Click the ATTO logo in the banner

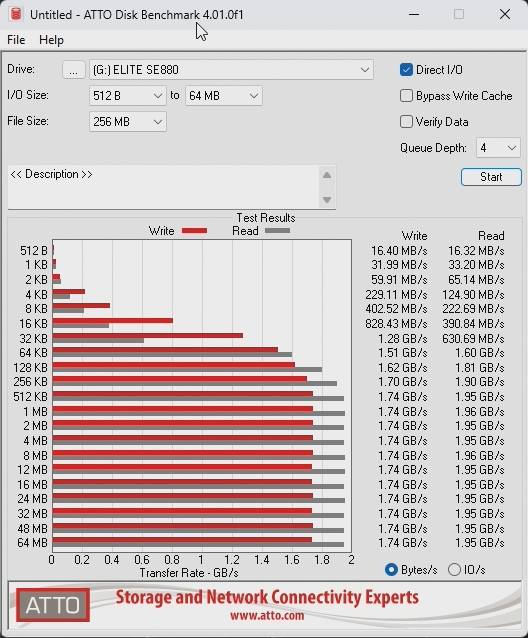(53, 605)
